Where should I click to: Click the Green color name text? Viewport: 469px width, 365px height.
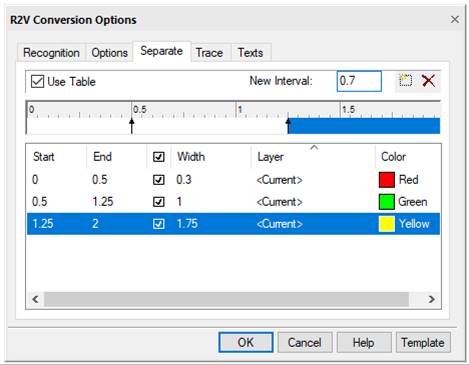413,202
